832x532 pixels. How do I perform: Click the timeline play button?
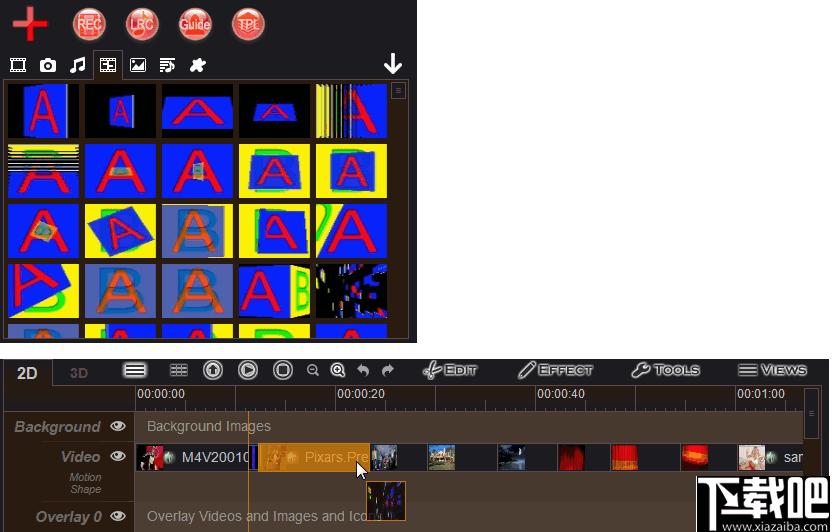[248, 370]
